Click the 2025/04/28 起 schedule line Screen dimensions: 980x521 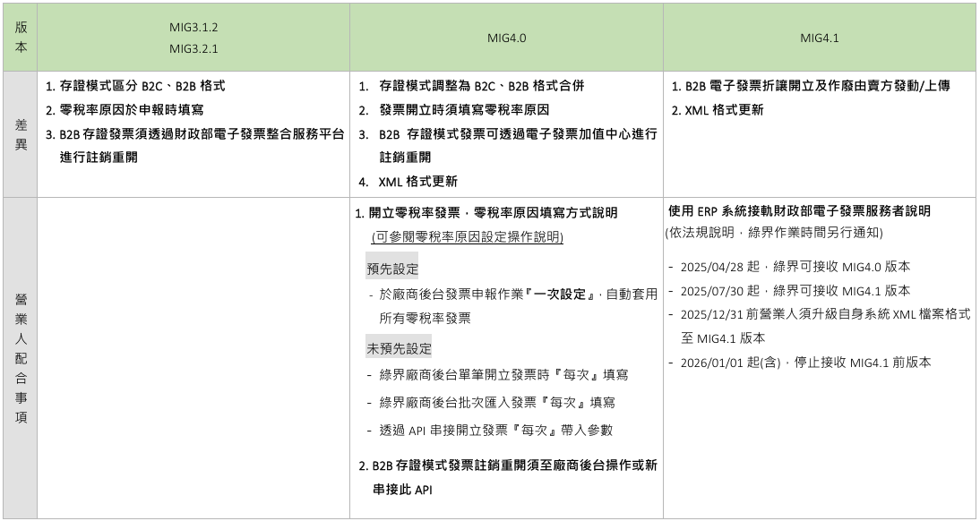coord(795,267)
